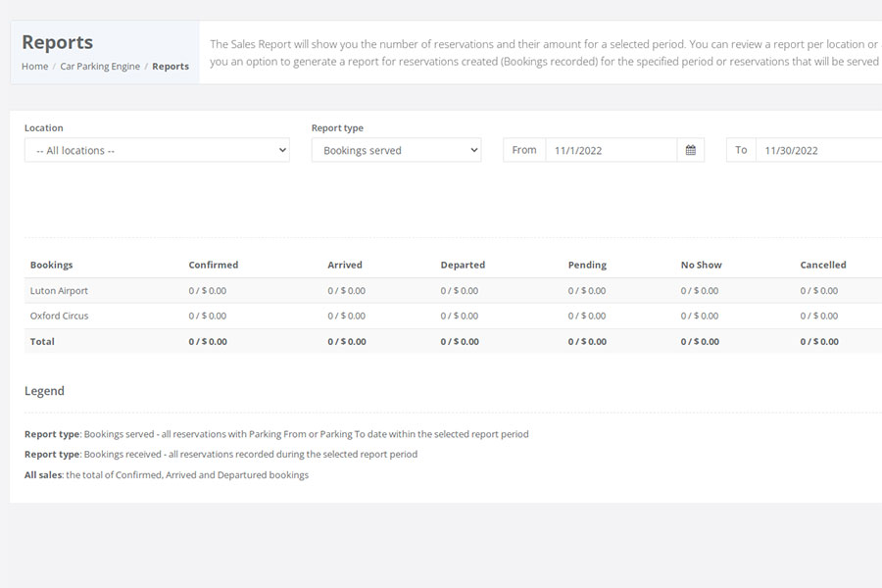Open the Location dropdown
The width and height of the screenshot is (882, 588).
point(157,150)
